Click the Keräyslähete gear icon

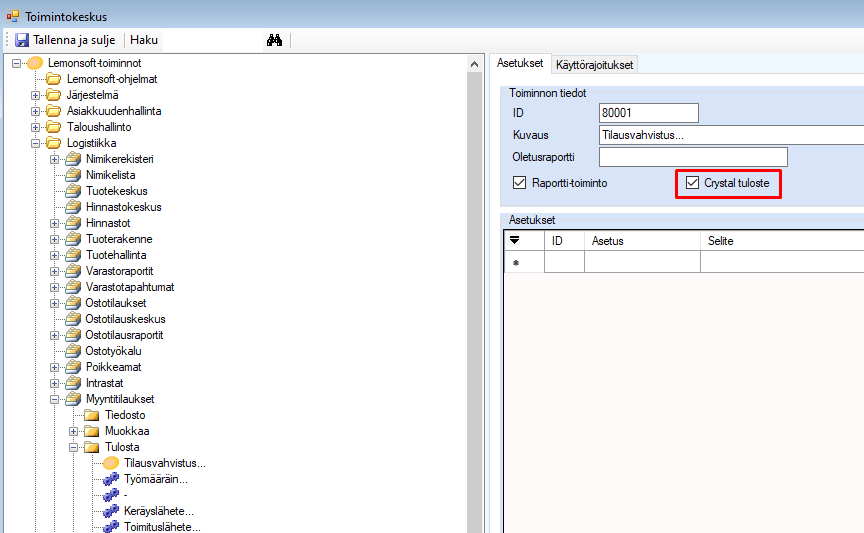tap(110, 511)
